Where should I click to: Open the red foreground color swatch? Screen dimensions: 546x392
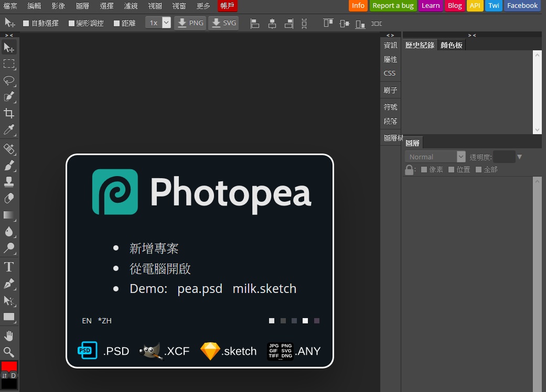click(9, 366)
